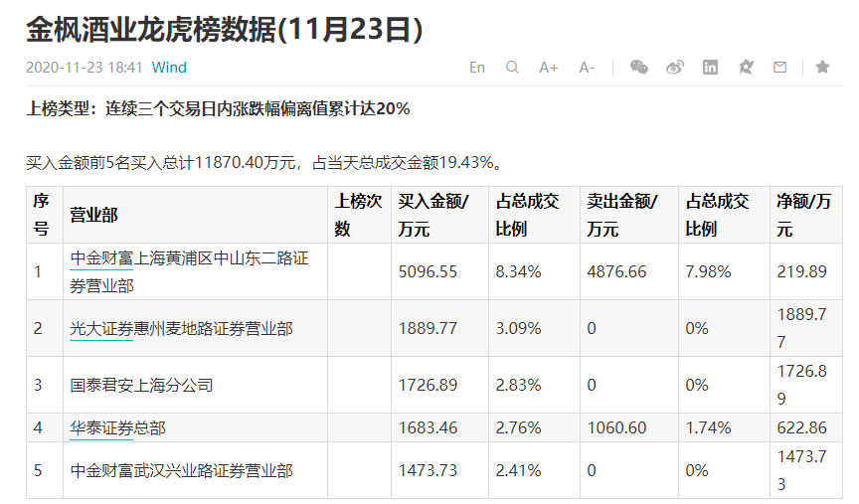The height and width of the screenshot is (504, 859).
Task: Click sell amount 1060.60
Action: coord(616,427)
